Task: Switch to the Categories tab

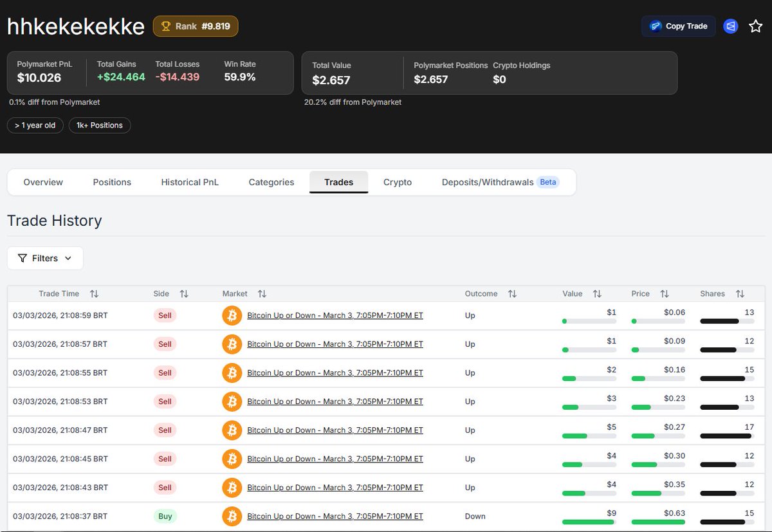Action: [x=271, y=182]
